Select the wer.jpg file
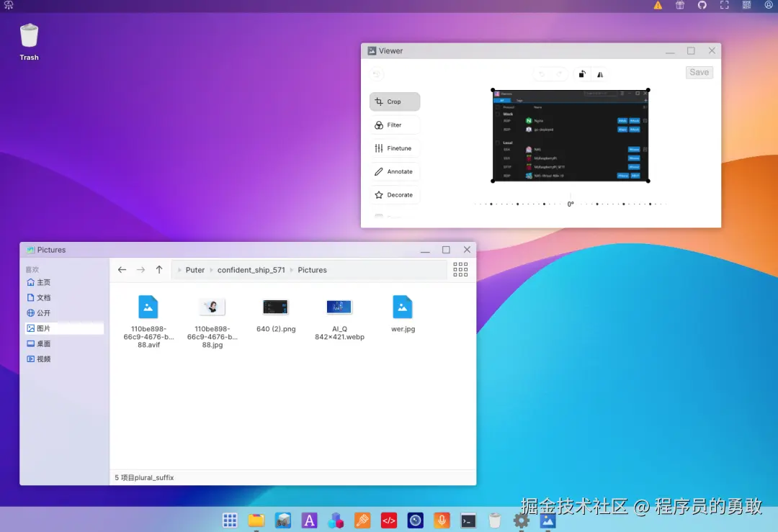The image size is (778, 532). [x=403, y=314]
